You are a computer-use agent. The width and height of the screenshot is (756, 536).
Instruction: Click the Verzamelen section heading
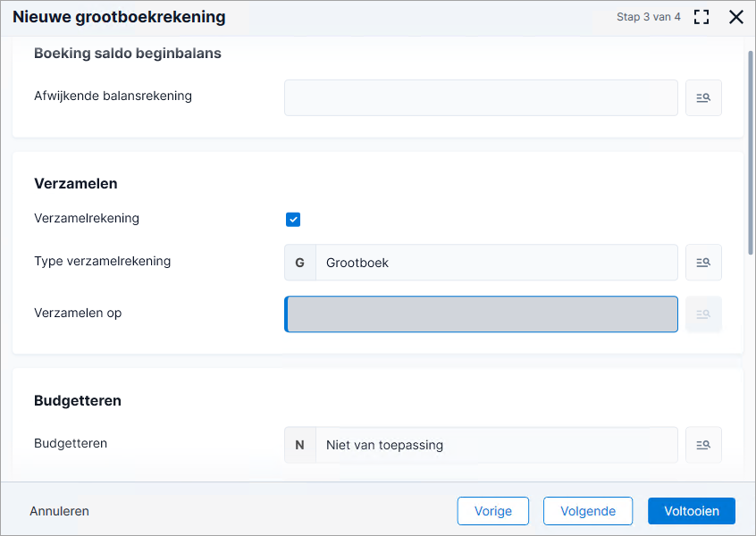pos(76,184)
